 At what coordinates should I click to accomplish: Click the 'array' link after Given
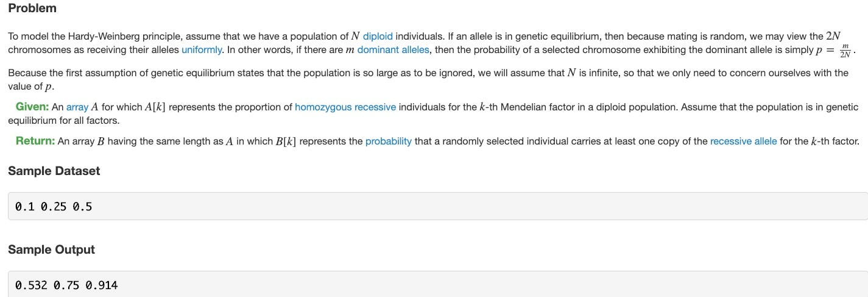click(77, 107)
